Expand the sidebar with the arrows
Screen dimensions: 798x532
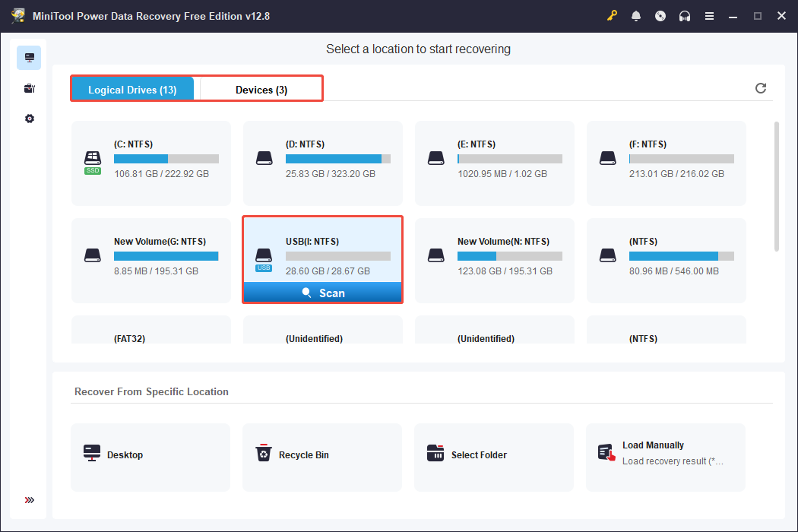click(29, 500)
